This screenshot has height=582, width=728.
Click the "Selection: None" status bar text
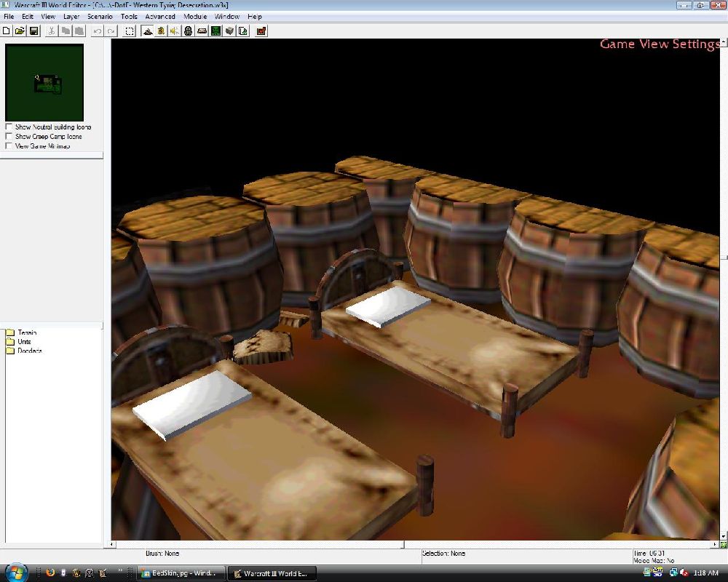click(444, 553)
